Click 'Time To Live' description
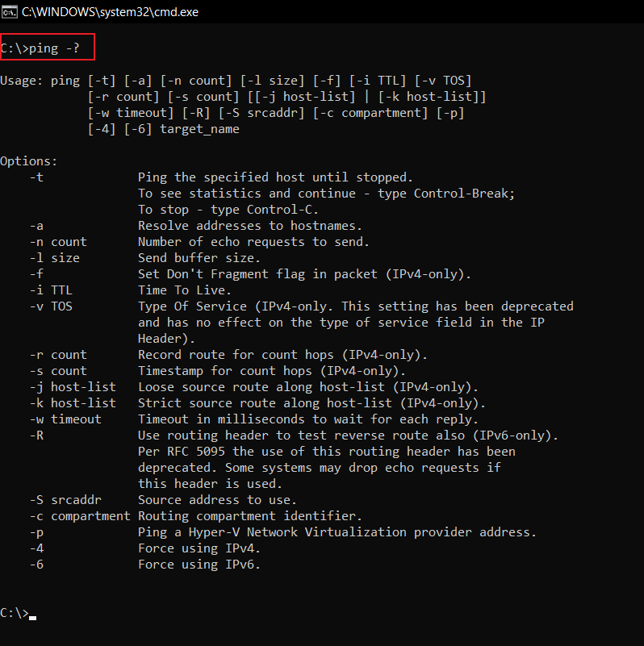Viewport: 644px width, 646px height. click(x=185, y=290)
